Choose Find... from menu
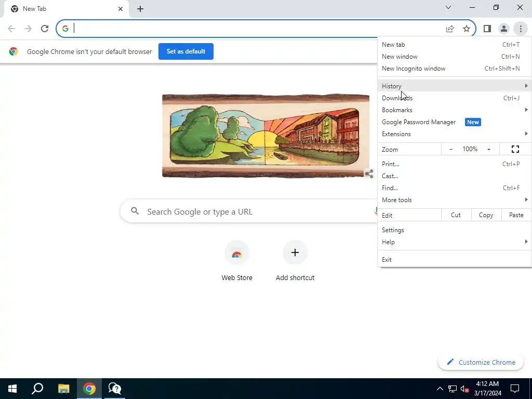The image size is (532, 399). [x=454, y=188]
